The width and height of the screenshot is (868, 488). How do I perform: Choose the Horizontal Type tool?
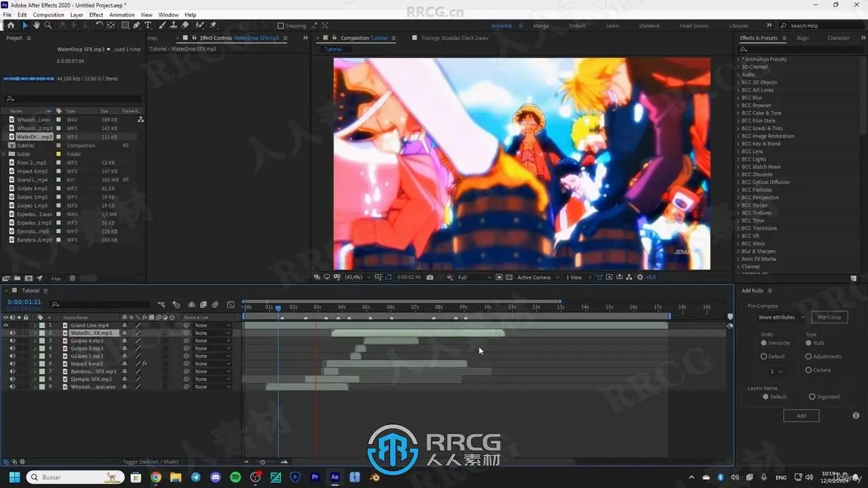148,25
